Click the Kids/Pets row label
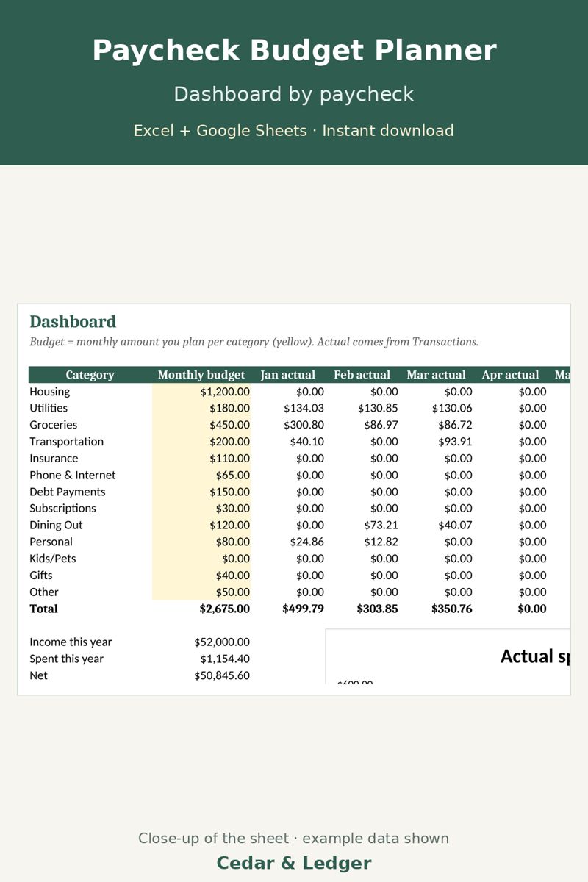The image size is (588, 882). [53, 559]
